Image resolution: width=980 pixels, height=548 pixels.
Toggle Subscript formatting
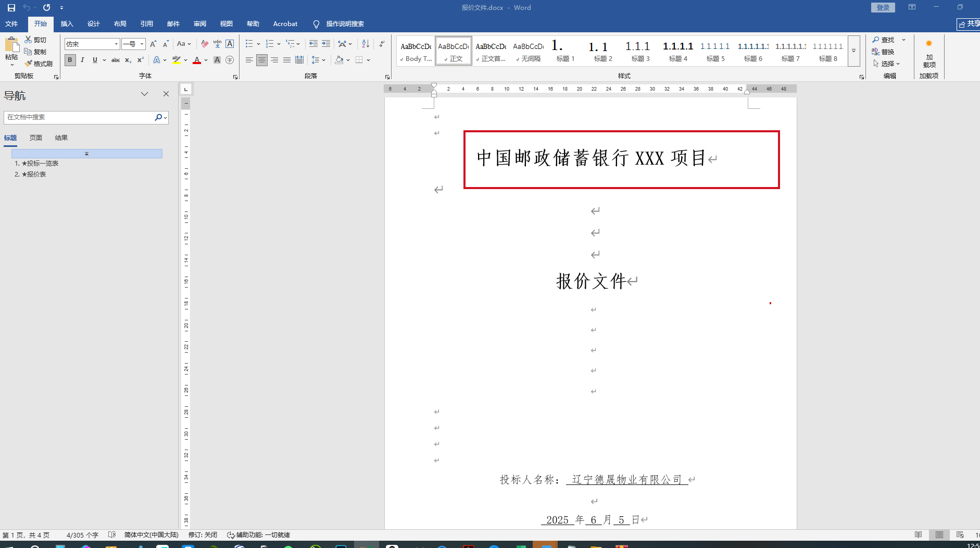pyautogui.click(x=128, y=60)
